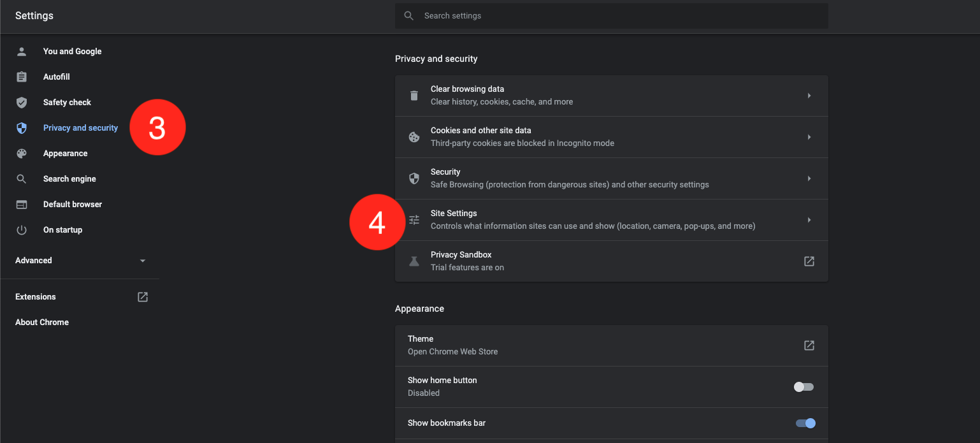Click the On startup power icon
980x443 pixels.
pyautogui.click(x=22, y=230)
